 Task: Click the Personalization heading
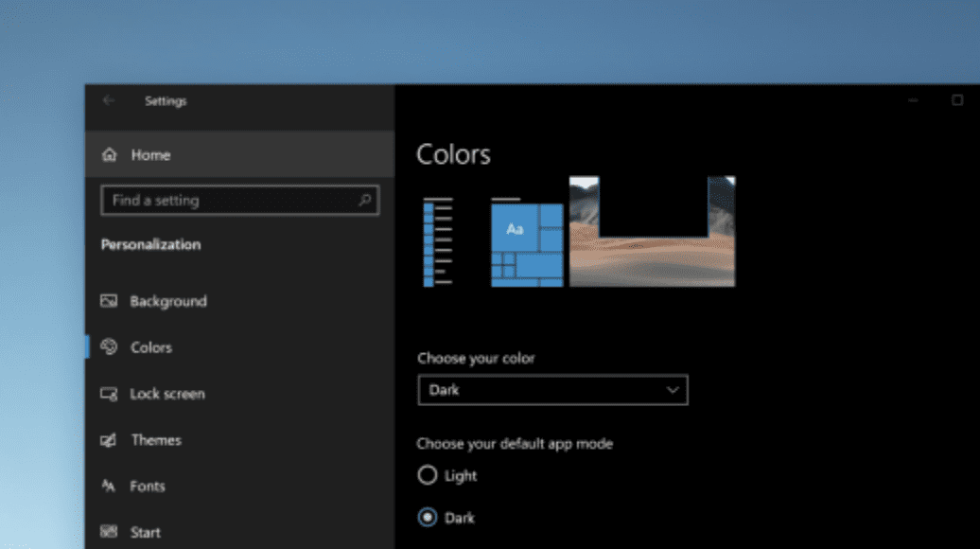(150, 244)
